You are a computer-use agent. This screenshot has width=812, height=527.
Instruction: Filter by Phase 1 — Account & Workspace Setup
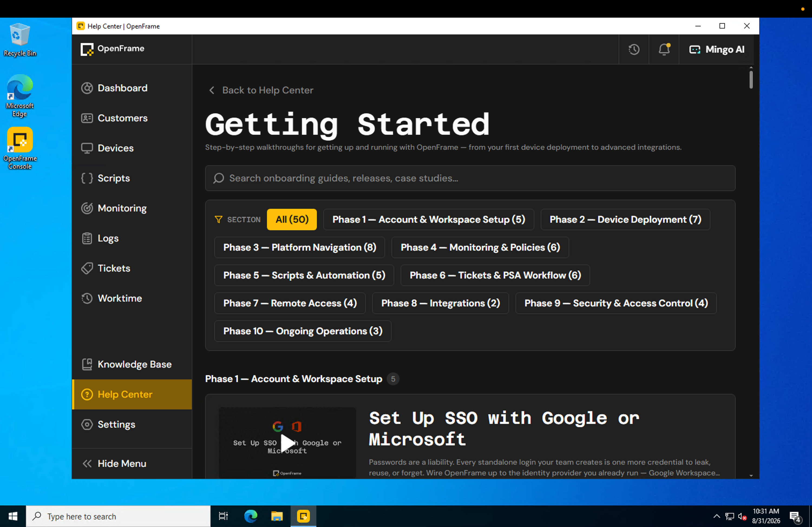click(428, 219)
